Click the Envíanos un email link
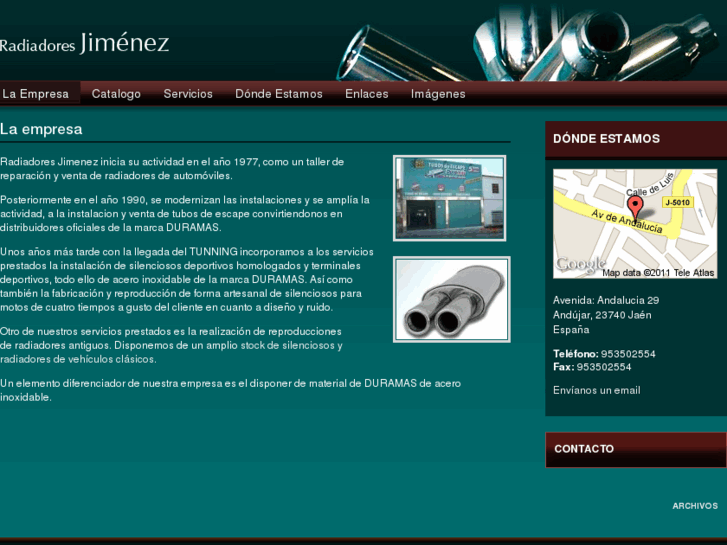This screenshot has height=545, width=727. [596, 390]
